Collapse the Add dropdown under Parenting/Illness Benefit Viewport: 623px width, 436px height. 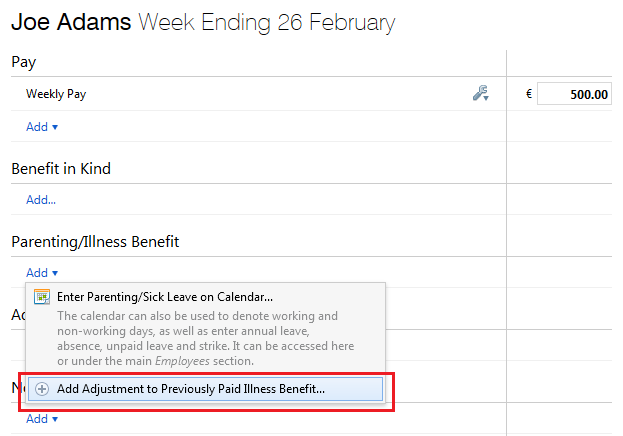(x=42, y=273)
